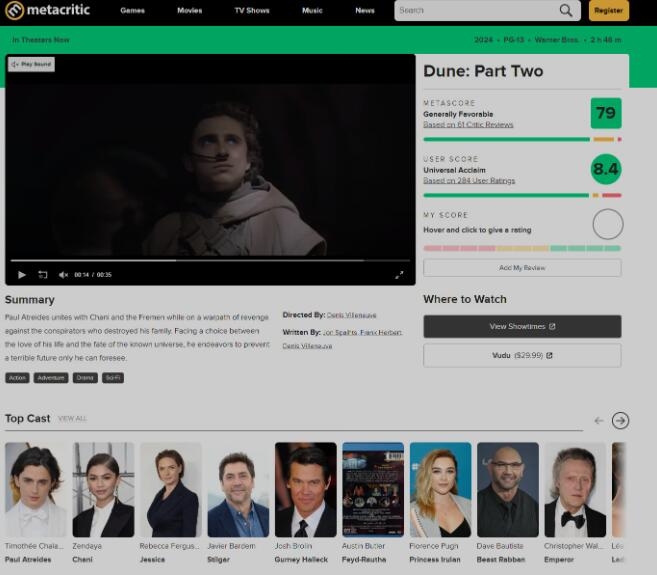Open Florence Pugh cast photo
The height and width of the screenshot is (575, 657).
[x=440, y=490]
